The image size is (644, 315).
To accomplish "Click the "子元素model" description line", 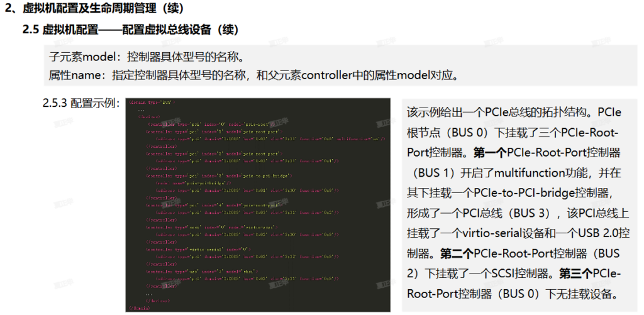I will pos(146,57).
